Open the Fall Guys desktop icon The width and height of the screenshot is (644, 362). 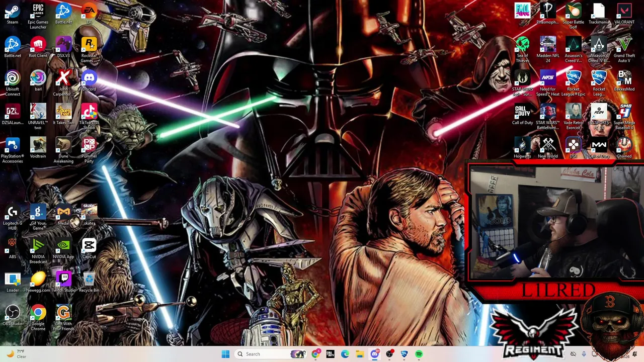click(x=522, y=14)
